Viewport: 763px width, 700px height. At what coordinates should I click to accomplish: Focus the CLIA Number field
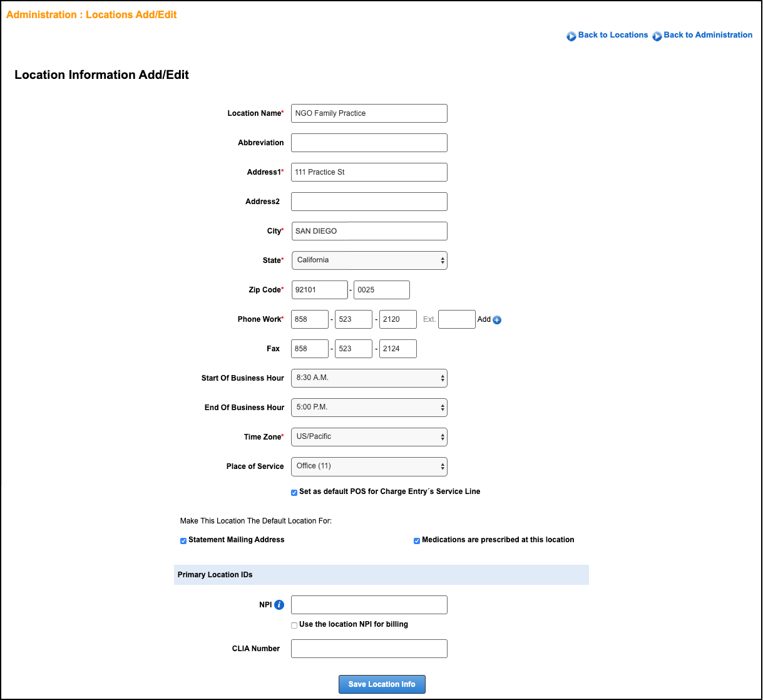(369, 649)
